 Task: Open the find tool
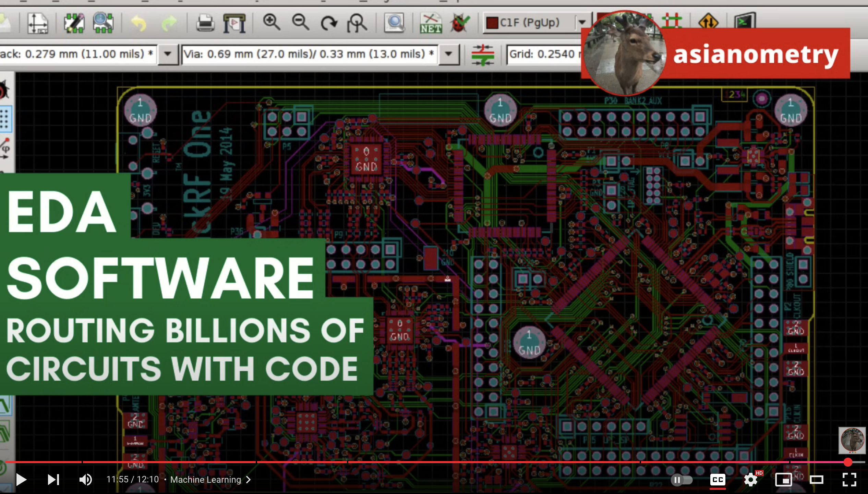coord(394,23)
